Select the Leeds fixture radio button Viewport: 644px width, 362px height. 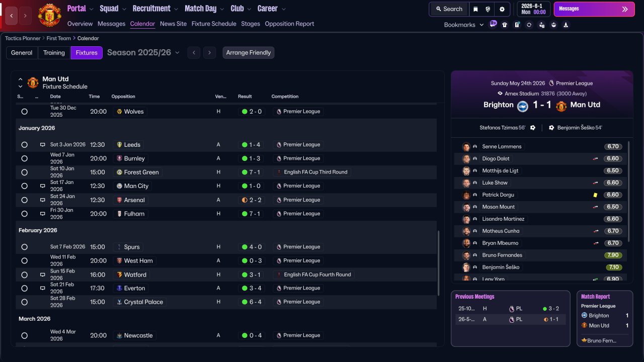coord(24,145)
